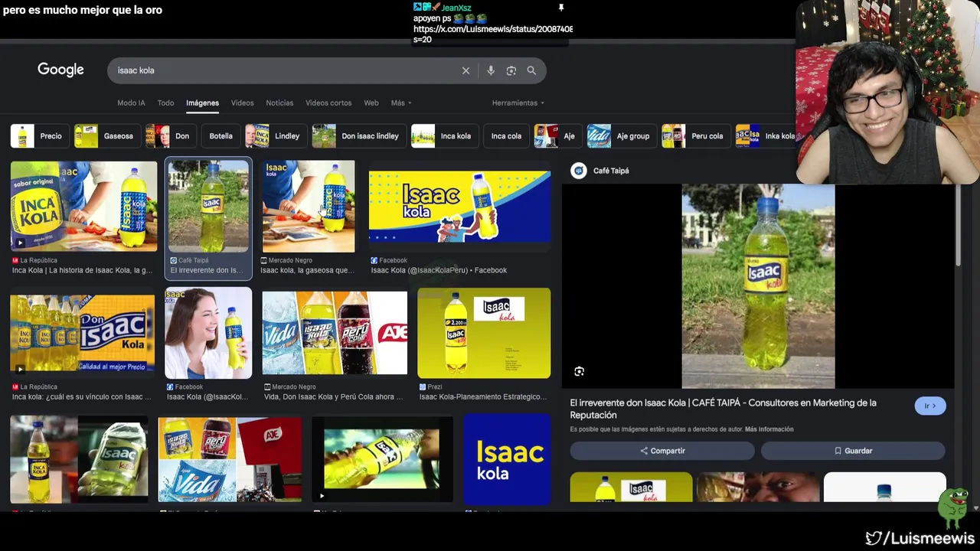Viewport: 980px width, 551px height.
Task: Switch to the Todo results tab
Action: [x=165, y=103]
